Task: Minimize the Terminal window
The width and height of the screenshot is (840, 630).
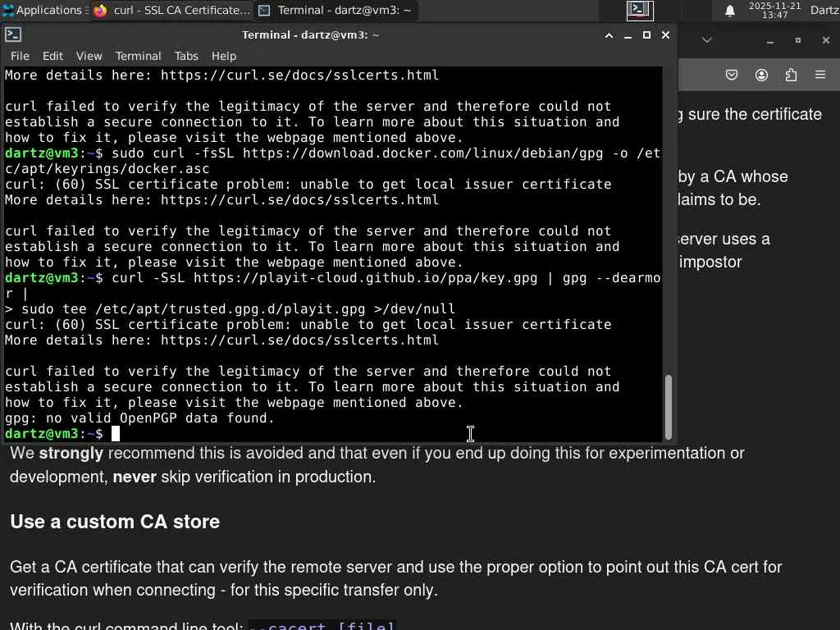Action: (x=628, y=35)
